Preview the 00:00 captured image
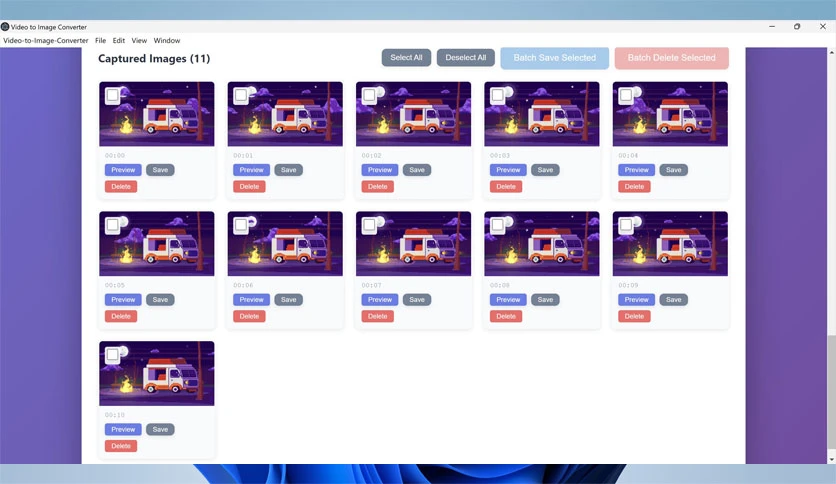 coord(123,170)
